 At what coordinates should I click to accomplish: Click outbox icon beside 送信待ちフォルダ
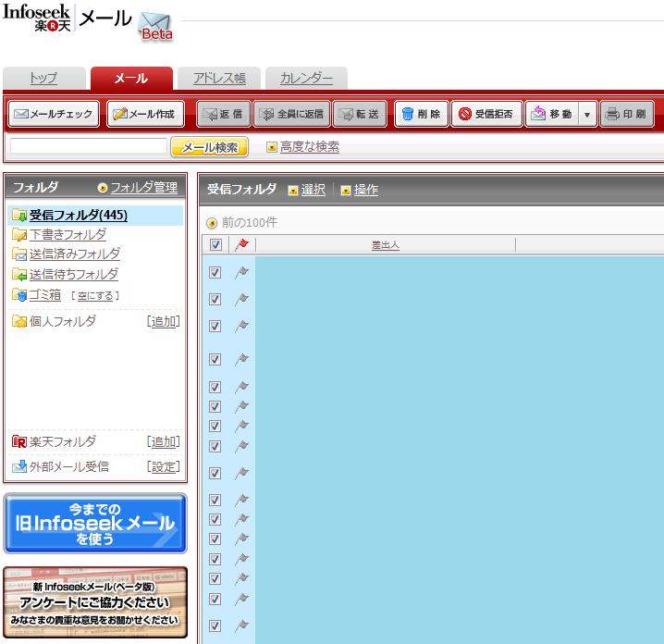pyautogui.click(x=19, y=275)
